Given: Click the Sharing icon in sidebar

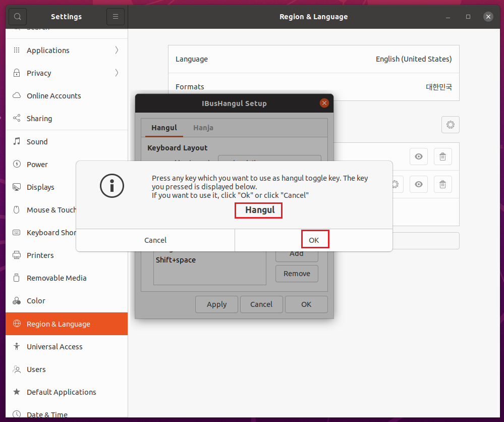Looking at the screenshot, I should [x=17, y=118].
